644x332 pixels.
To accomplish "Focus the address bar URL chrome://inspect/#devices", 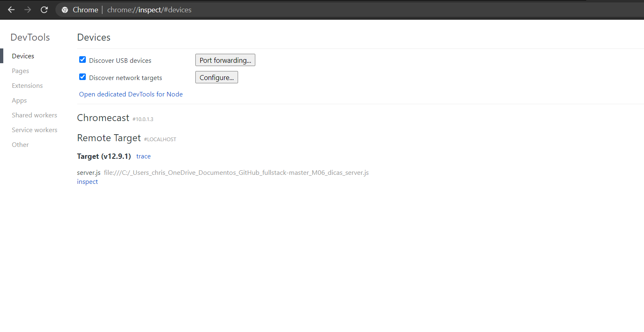I will (x=149, y=10).
